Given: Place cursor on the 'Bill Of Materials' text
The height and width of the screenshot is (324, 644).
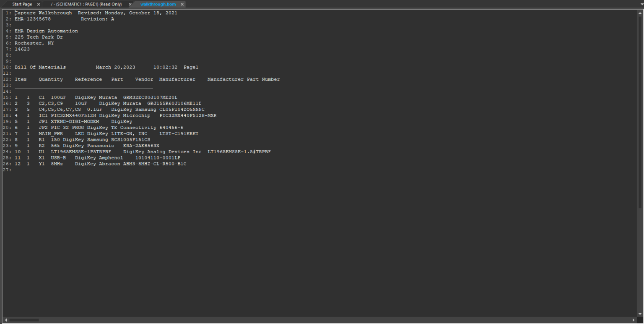Looking at the screenshot, I should click(x=40, y=67).
